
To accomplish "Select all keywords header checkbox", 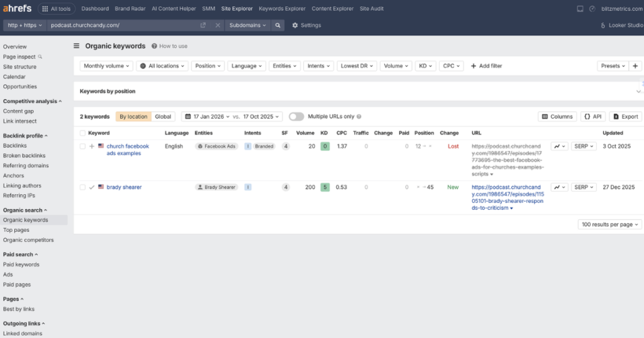I will coord(82,133).
